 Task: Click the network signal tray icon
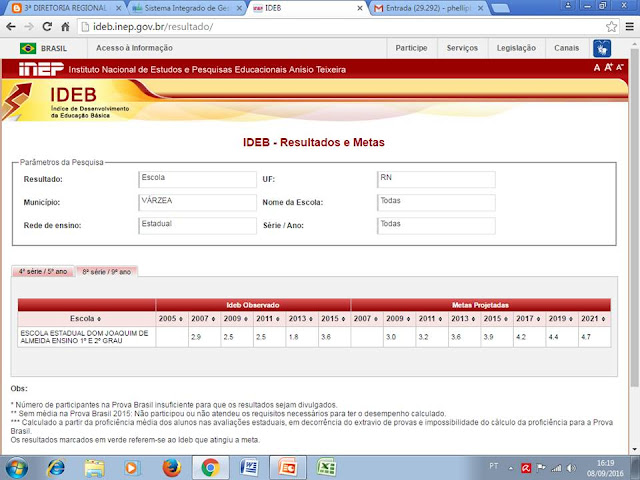click(x=556, y=468)
